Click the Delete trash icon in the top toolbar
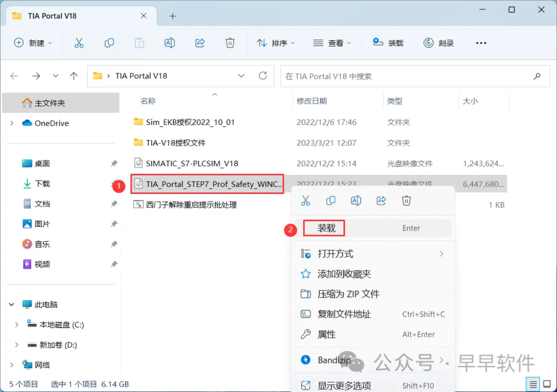Image resolution: width=557 pixels, height=392 pixels. tap(230, 43)
